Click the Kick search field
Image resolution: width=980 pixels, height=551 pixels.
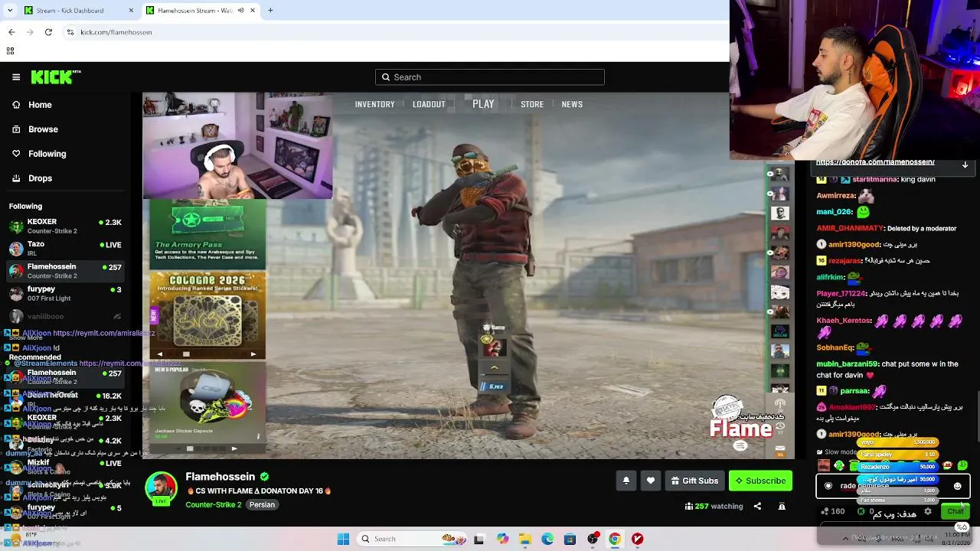(490, 77)
